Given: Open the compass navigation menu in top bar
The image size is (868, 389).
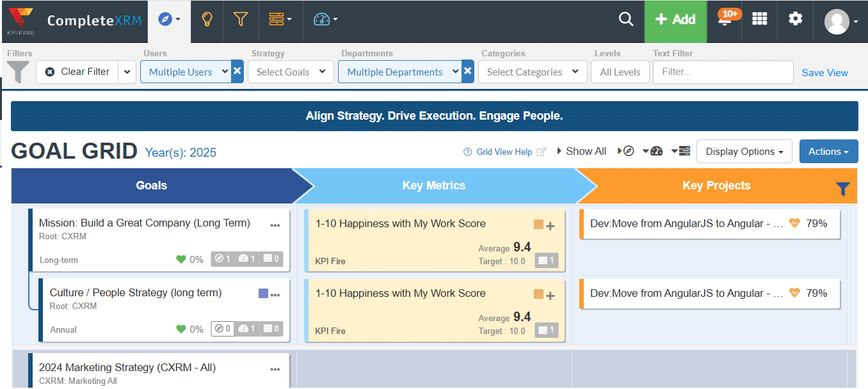Looking at the screenshot, I should [169, 20].
